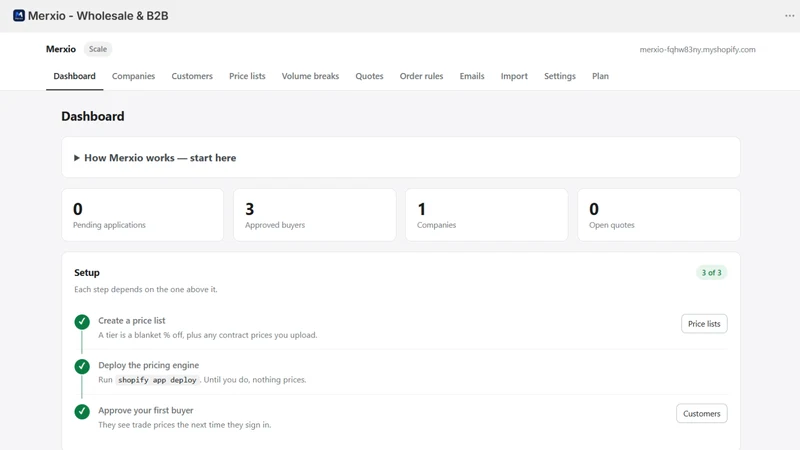
Task: Switch to the Order rules tab
Action: point(421,76)
